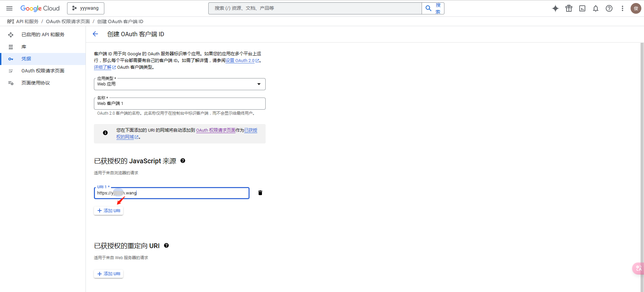Screen dimensions: 644x292
Task: Show help for 已获授权的重定向 URI
Action: [x=166, y=245]
